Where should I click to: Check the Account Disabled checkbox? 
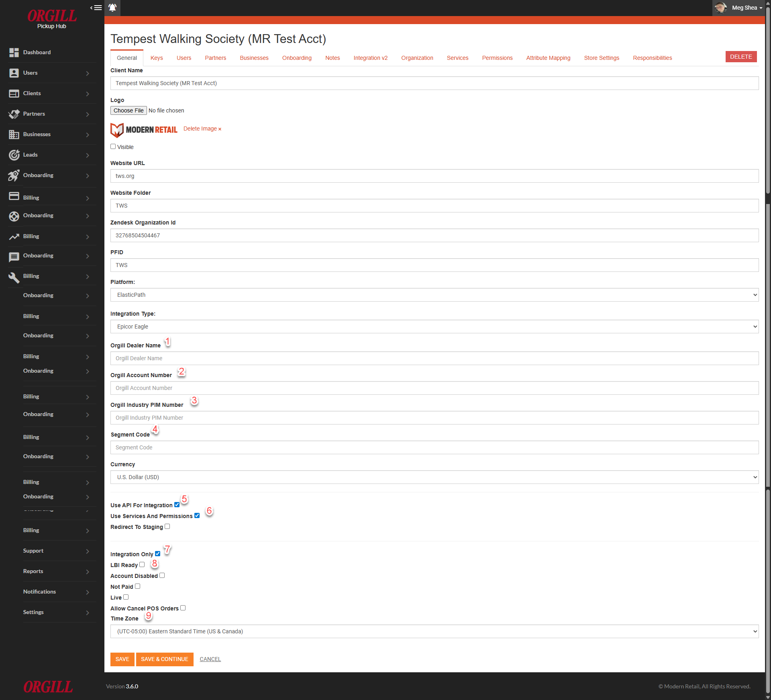pos(162,576)
